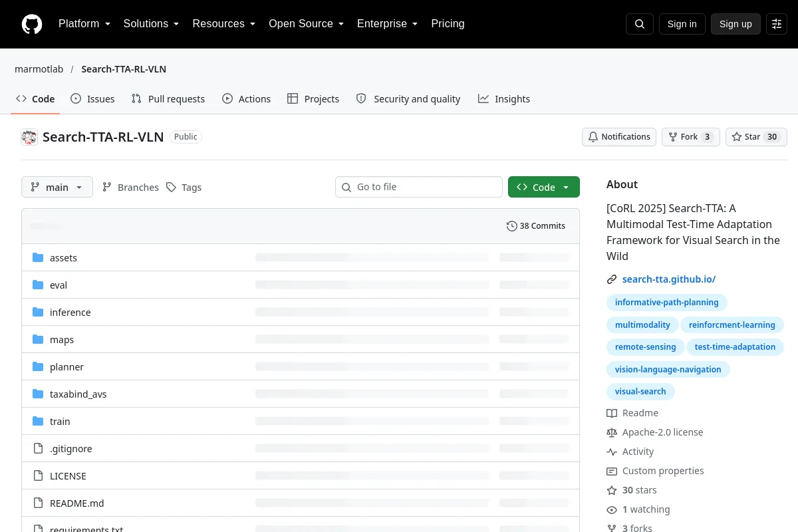798x532 pixels.
Task: Select the informative-path-planning topic tag
Action: (x=667, y=303)
